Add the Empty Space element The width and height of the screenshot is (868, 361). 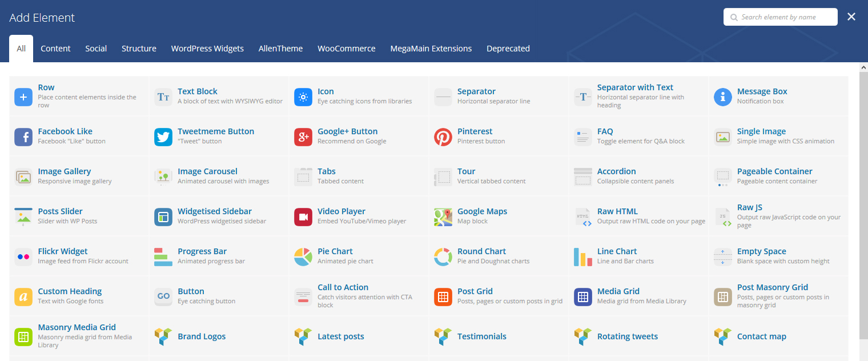[779, 256]
